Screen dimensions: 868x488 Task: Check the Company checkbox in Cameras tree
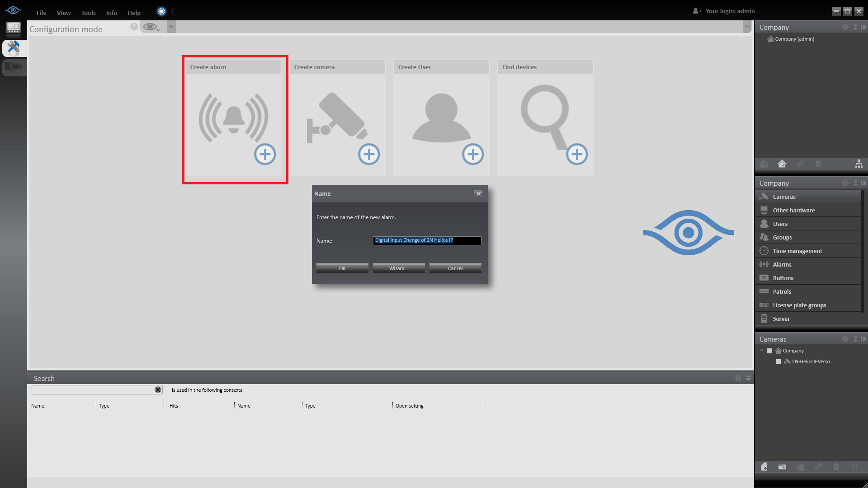coord(769,351)
